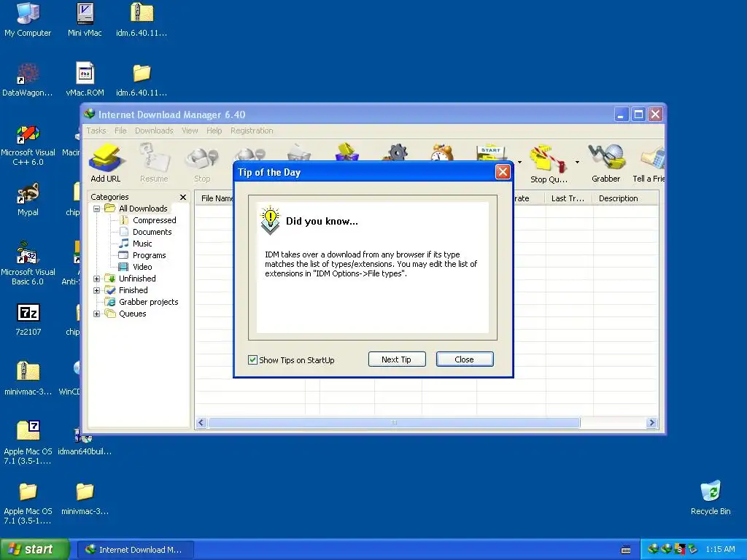747x560 pixels.
Task: Expand the Finished category node
Action: pyautogui.click(x=97, y=290)
